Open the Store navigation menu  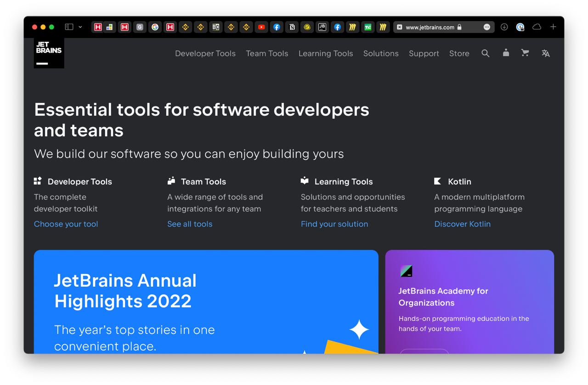(459, 53)
